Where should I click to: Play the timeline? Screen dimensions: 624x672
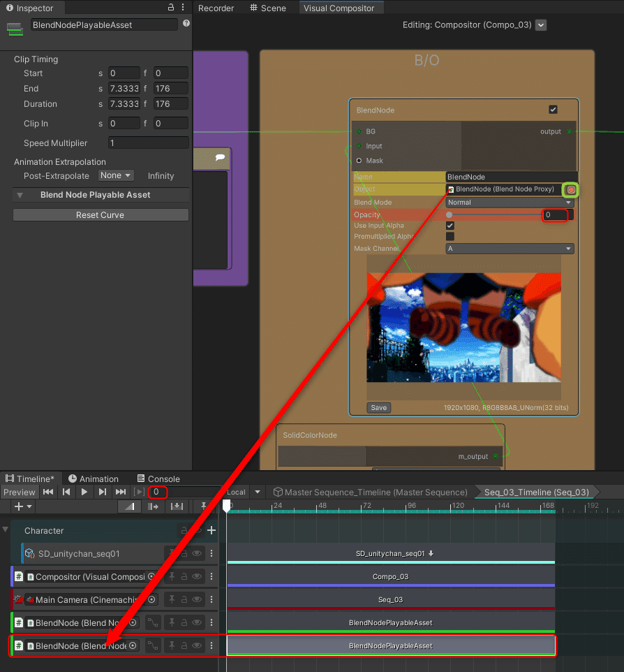pyautogui.click(x=84, y=492)
